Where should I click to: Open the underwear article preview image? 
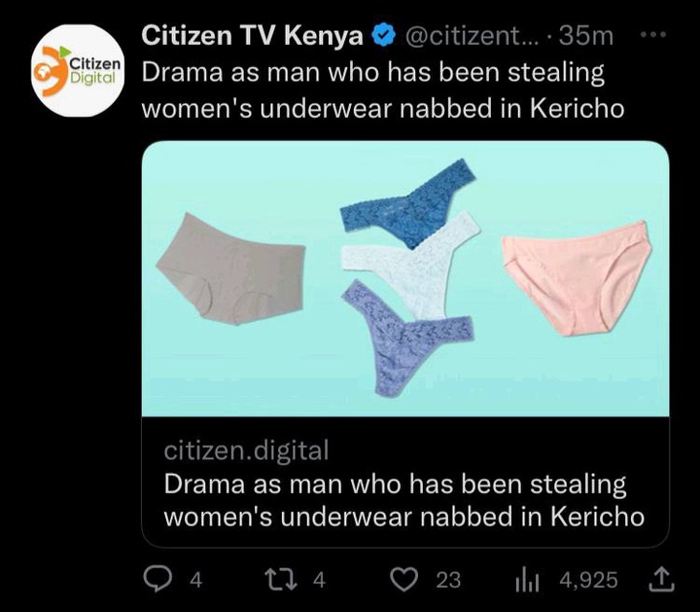coord(405,278)
